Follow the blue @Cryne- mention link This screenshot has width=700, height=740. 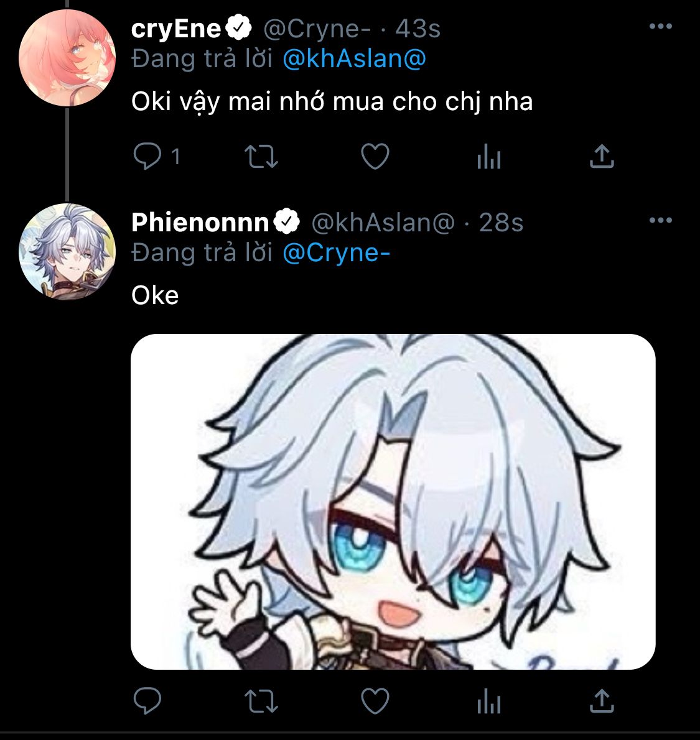pyautogui.click(x=336, y=253)
